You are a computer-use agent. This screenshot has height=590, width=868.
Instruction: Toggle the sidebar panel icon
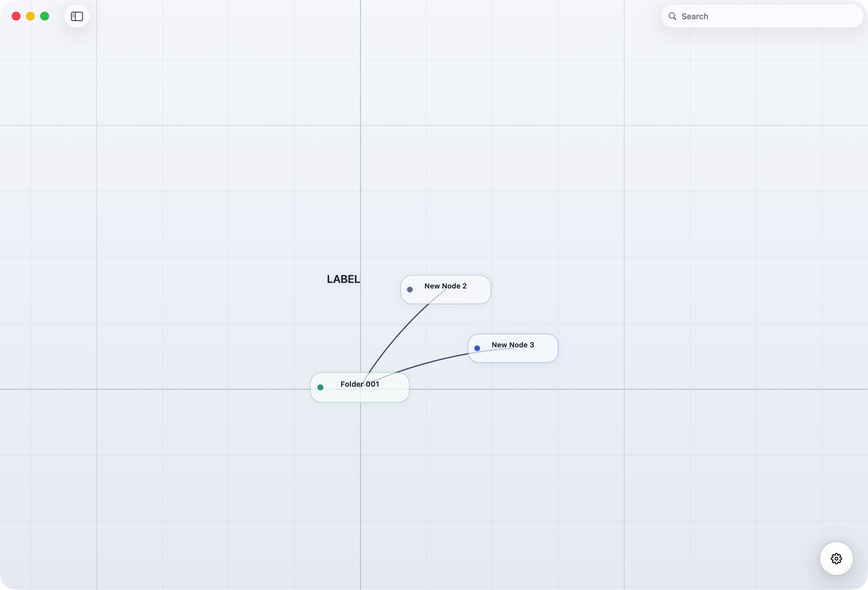[77, 16]
